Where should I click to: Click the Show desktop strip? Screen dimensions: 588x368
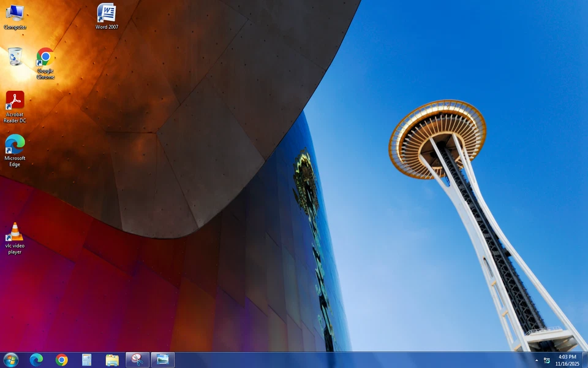[x=586, y=360]
